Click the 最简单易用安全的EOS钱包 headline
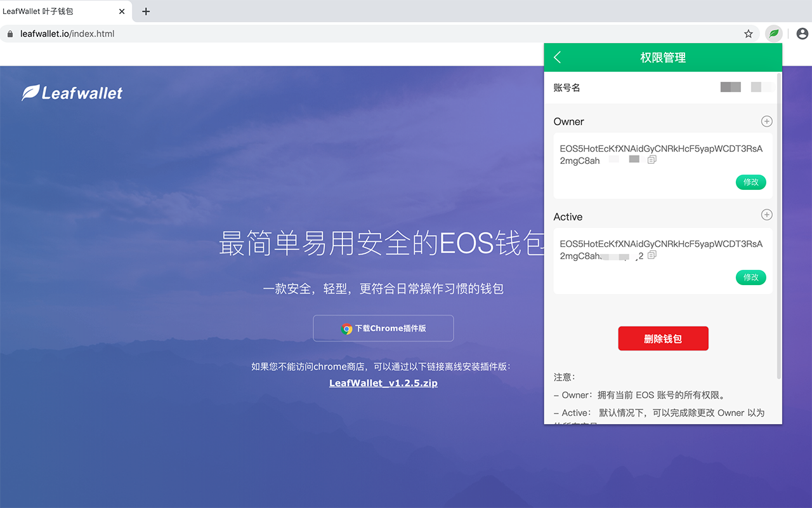812x508 pixels. [x=381, y=244]
